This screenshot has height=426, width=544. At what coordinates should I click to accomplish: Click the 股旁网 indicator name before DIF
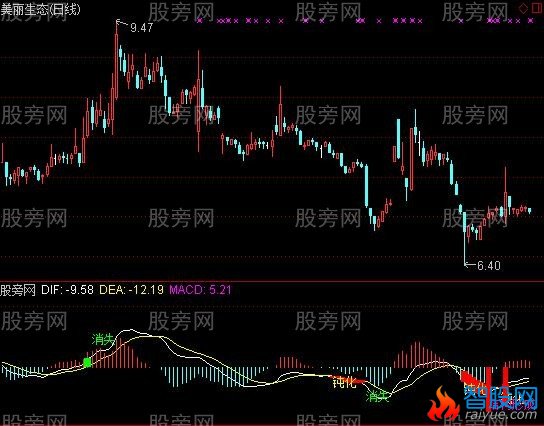point(18,290)
